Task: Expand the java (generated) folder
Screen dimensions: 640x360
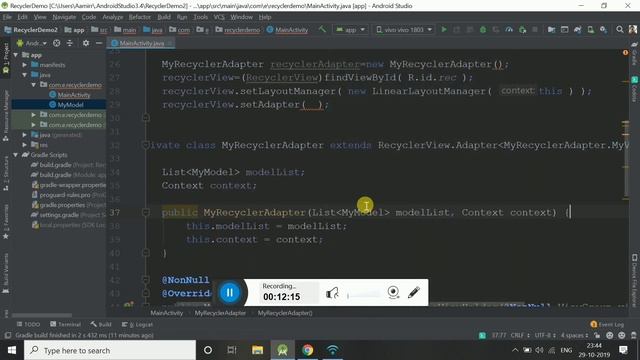Action: pos(25,135)
